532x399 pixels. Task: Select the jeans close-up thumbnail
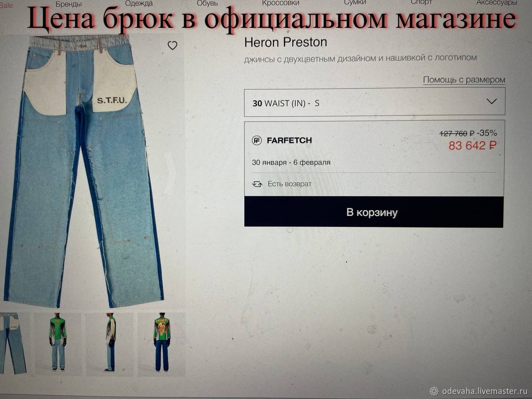(x=13, y=343)
